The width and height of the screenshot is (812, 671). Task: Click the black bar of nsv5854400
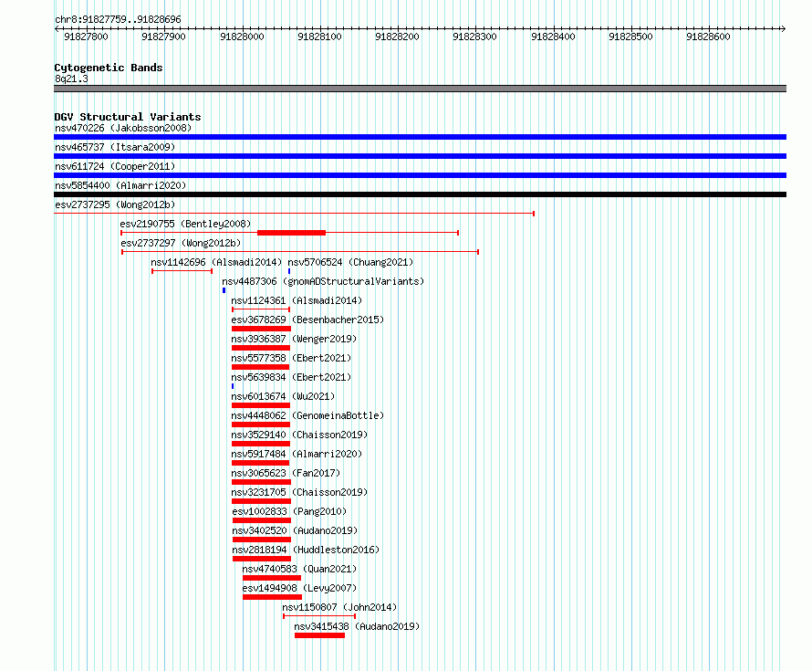click(420, 194)
